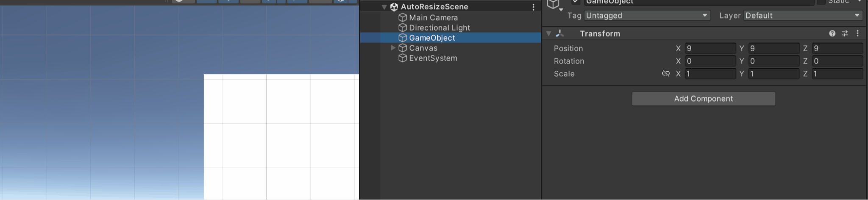Collapse the AutoResizeScene scene tree
This screenshot has height=200, width=868.
[x=384, y=7]
